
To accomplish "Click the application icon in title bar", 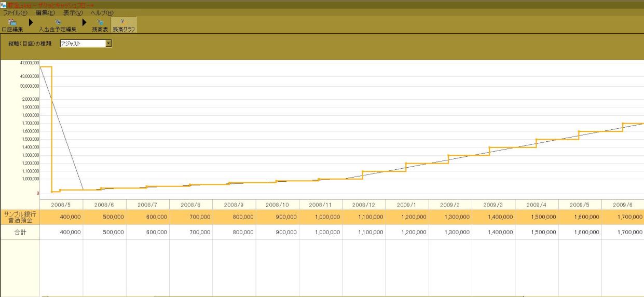I will tap(4, 4).
